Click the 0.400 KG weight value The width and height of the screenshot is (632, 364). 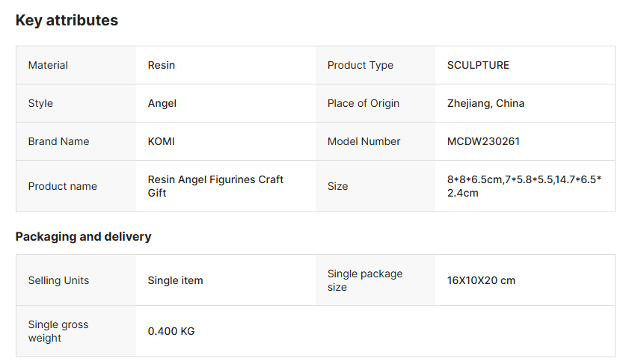tap(171, 331)
